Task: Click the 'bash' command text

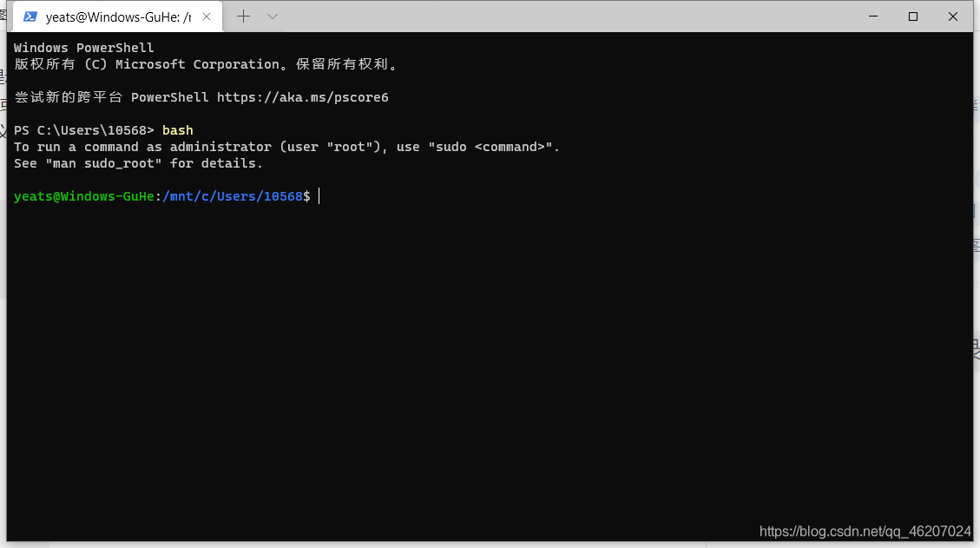Action: [x=177, y=130]
